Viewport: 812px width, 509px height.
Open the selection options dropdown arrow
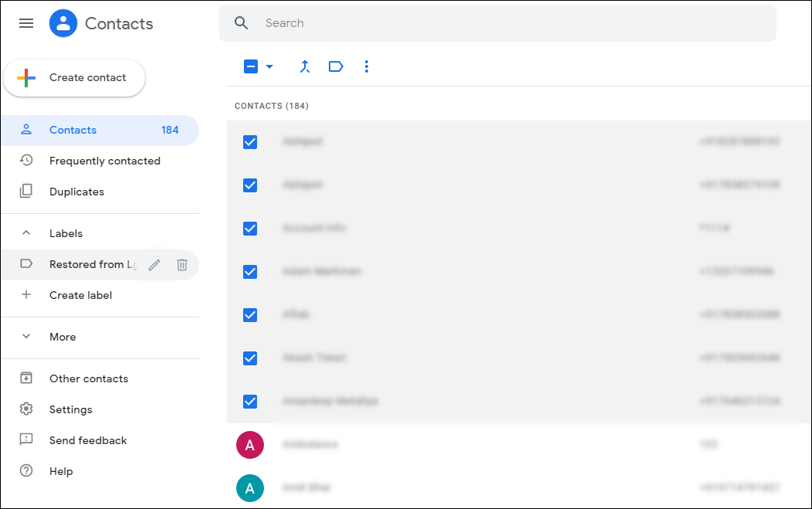click(x=269, y=66)
